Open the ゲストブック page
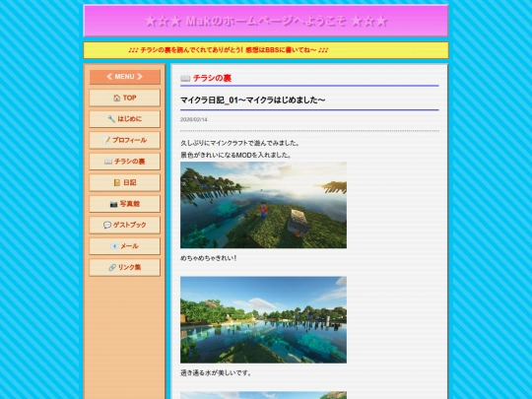The height and width of the screenshot is (399, 532). pyautogui.click(x=124, y=225)
